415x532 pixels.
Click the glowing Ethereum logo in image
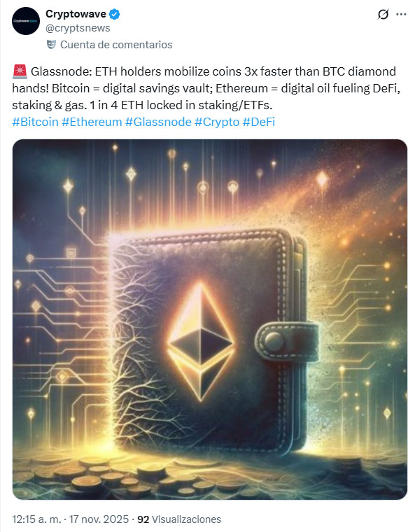(x=202, y=341)
